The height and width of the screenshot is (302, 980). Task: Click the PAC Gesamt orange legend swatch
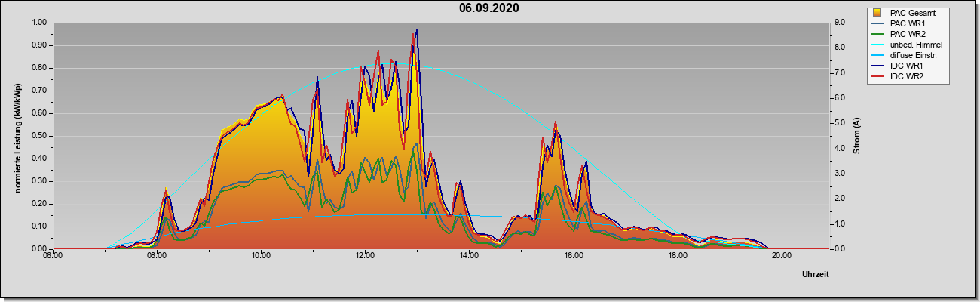click(x=877, y=13)
